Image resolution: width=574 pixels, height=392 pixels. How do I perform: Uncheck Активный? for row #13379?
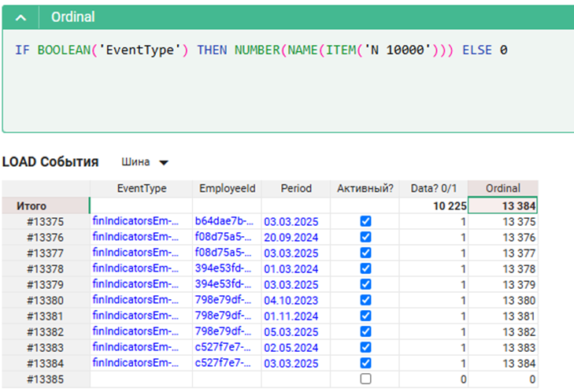click(x=365, y=284)
